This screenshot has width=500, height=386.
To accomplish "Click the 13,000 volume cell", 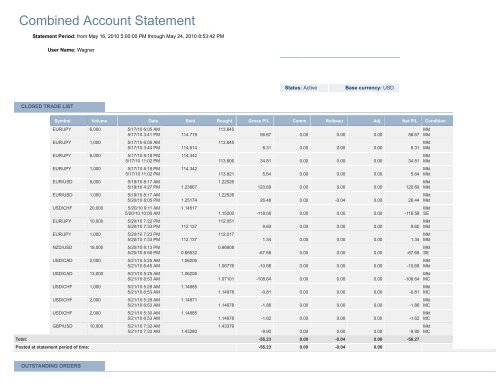I will [x=96, y=274].
